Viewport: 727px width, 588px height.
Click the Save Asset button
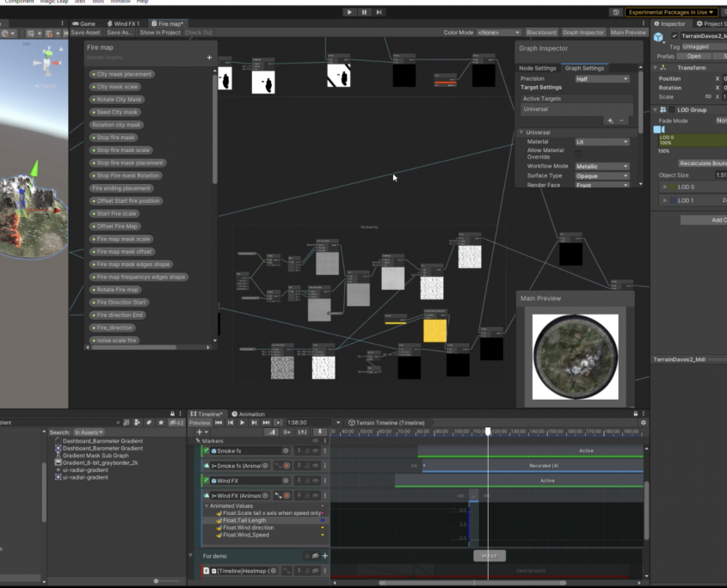pos(85,33)
